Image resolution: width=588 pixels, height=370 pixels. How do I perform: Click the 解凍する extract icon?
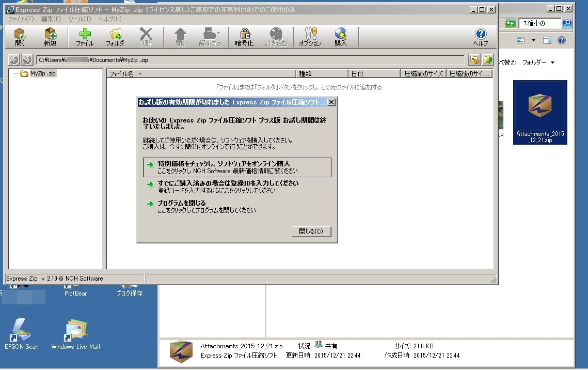click(210, 37)
